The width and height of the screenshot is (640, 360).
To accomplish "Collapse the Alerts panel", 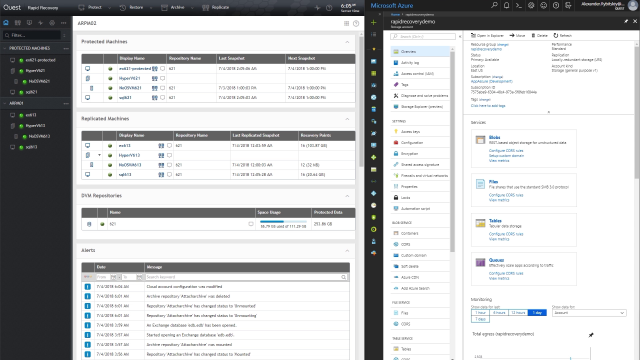I will [347, 251].
